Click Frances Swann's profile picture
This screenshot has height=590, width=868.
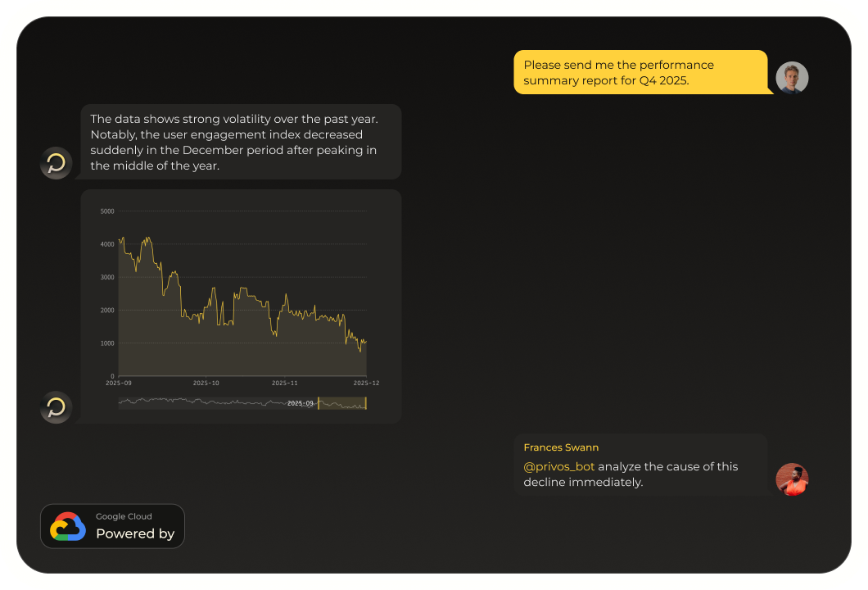tap(791, 479)
